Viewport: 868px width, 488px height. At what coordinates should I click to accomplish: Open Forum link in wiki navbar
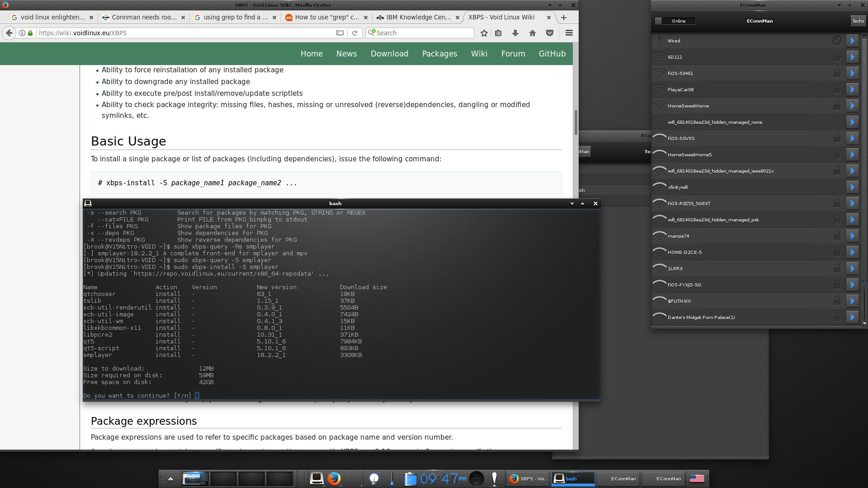coord(513,54)
